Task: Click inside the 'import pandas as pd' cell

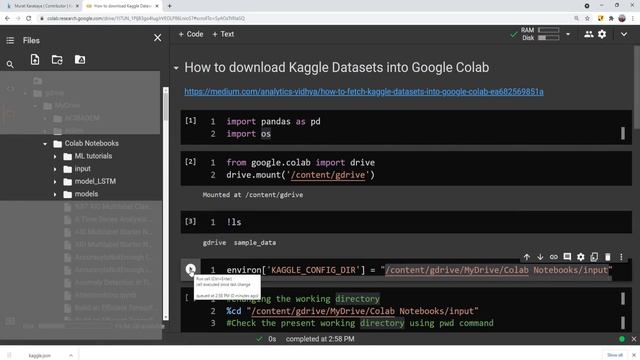Action: (406, 127)
